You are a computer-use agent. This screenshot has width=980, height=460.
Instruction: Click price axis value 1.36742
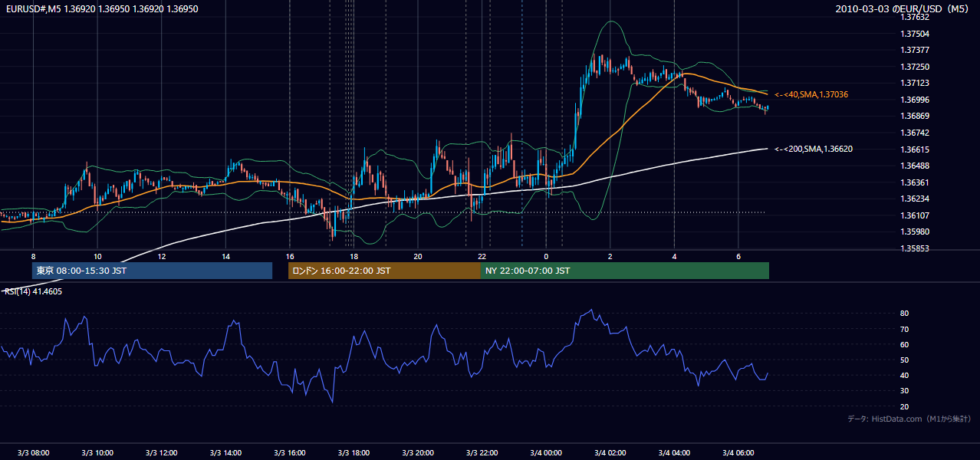pos(914,133)
